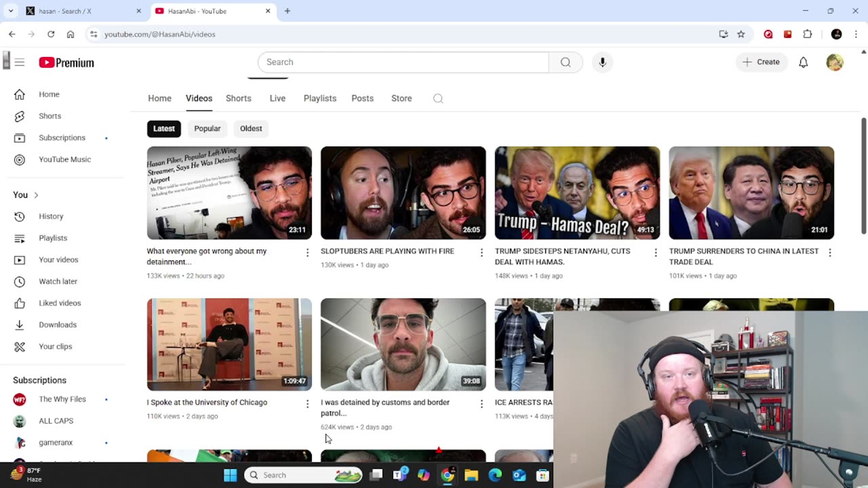The width and height of the screenshot is (868, 488).
Task: Open the browser extensions puzzle icon
Action: pos(807,34)
